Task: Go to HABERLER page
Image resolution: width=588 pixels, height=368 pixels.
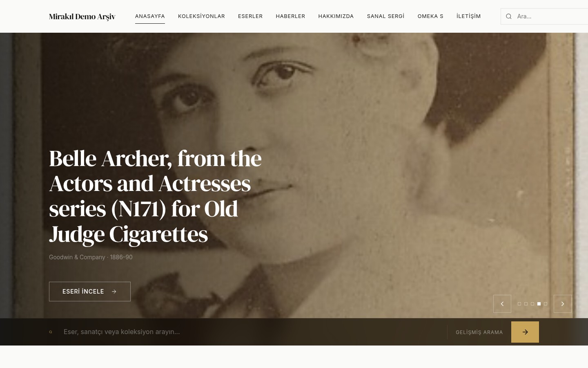Action: [x=290, y=16]
